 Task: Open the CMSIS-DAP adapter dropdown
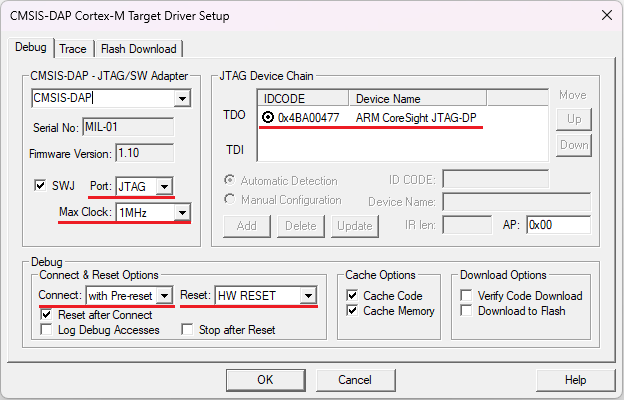[181, 98]
